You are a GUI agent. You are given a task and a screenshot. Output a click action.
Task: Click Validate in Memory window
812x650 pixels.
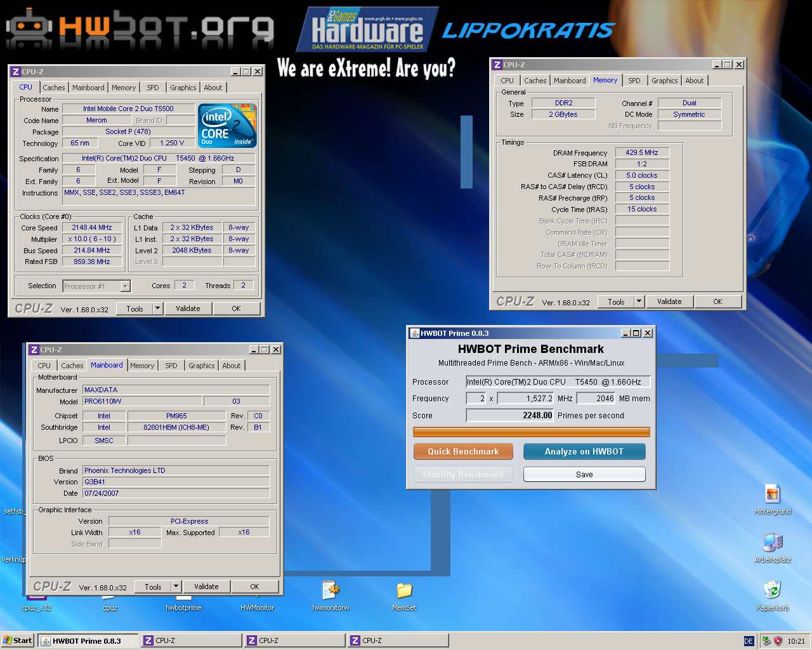pyautogui.click(x=669, y=302)
